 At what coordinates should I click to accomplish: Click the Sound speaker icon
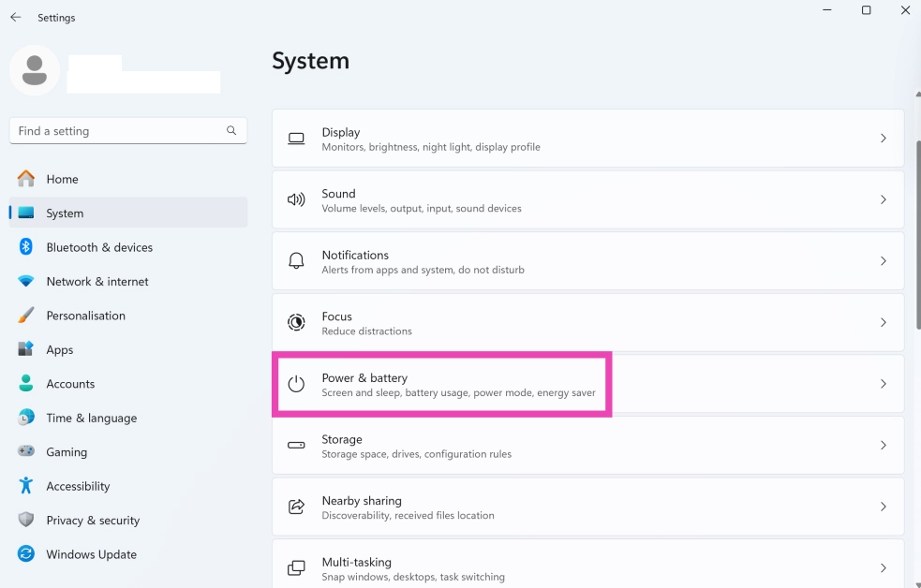tap(296, 199)
